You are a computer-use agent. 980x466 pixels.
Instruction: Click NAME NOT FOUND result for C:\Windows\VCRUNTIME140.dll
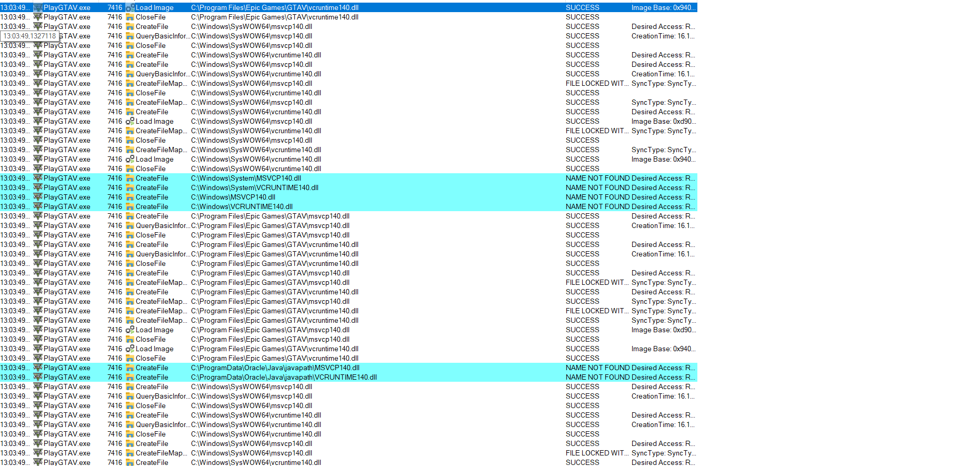(x=598, y=207)
